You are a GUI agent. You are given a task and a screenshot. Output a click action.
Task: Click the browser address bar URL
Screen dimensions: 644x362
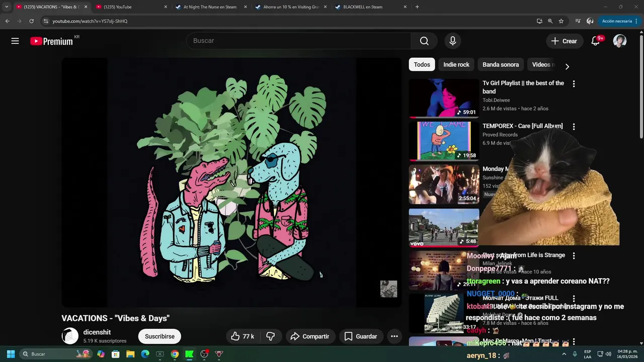[x=90, y=21]
